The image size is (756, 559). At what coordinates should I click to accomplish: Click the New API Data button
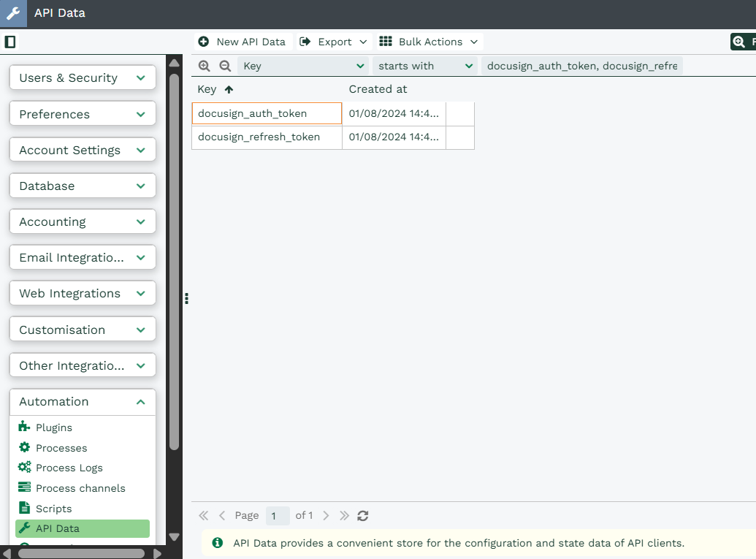243,42
